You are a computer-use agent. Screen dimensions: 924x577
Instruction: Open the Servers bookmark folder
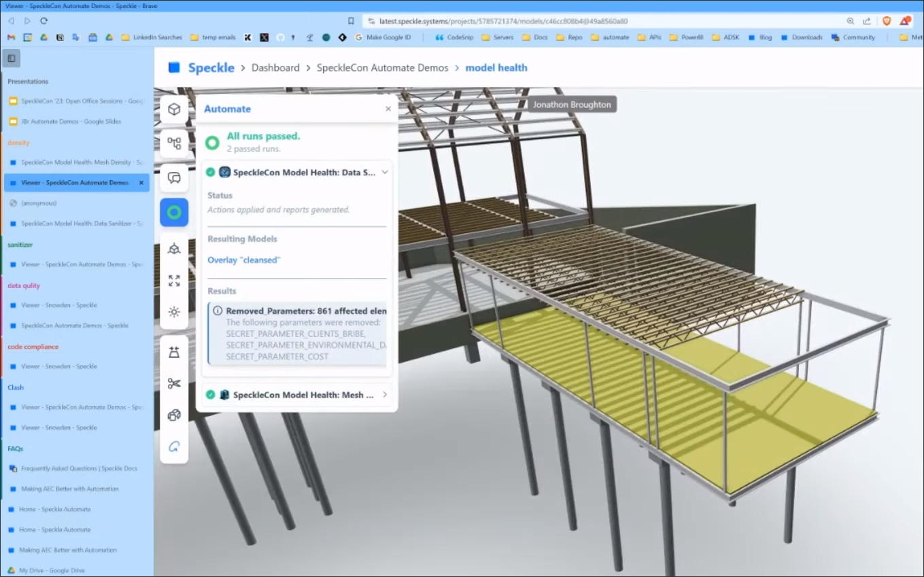point(498,37)
